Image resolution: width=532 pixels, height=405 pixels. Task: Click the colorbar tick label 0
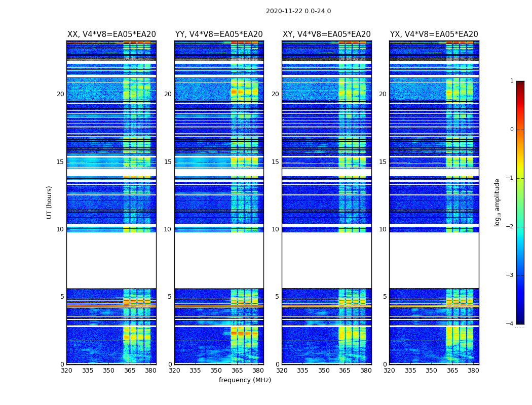coord(512,130)
